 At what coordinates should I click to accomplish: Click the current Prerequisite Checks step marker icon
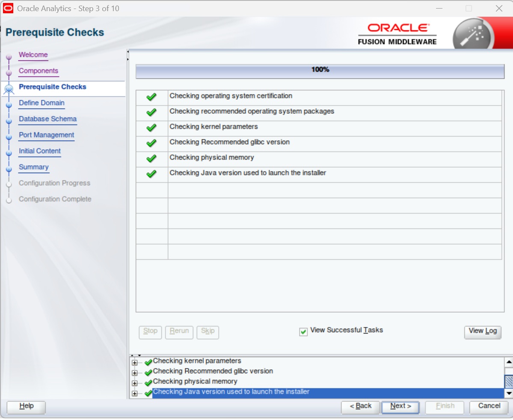(9, 89)
